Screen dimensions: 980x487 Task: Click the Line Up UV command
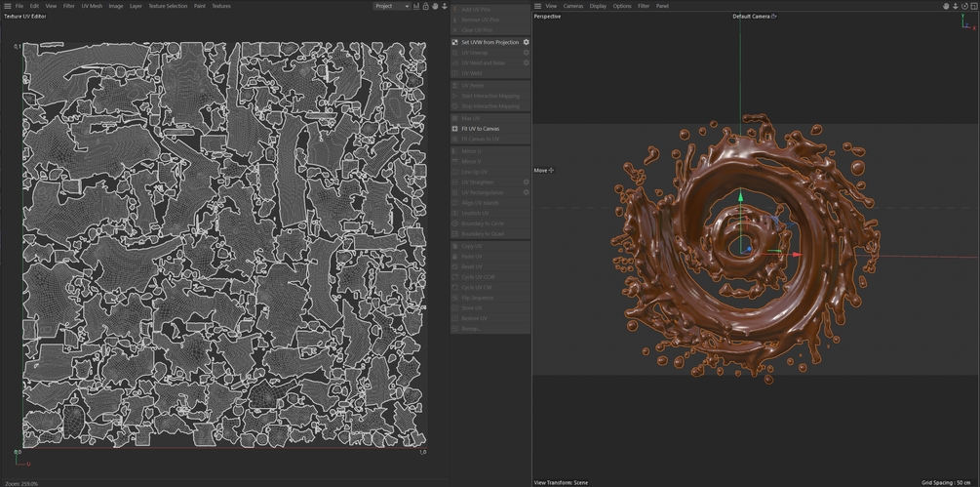tap(490, 172)
